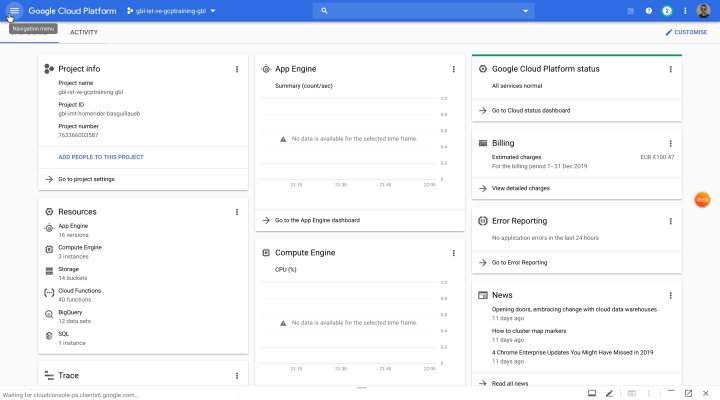The image size is (720, 400).
Task: Click the search magnifier icon
Action: 324,11
